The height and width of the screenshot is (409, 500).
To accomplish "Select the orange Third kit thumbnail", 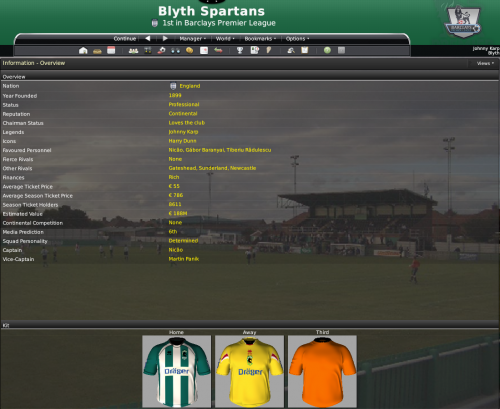I will [x=322, y=371].
